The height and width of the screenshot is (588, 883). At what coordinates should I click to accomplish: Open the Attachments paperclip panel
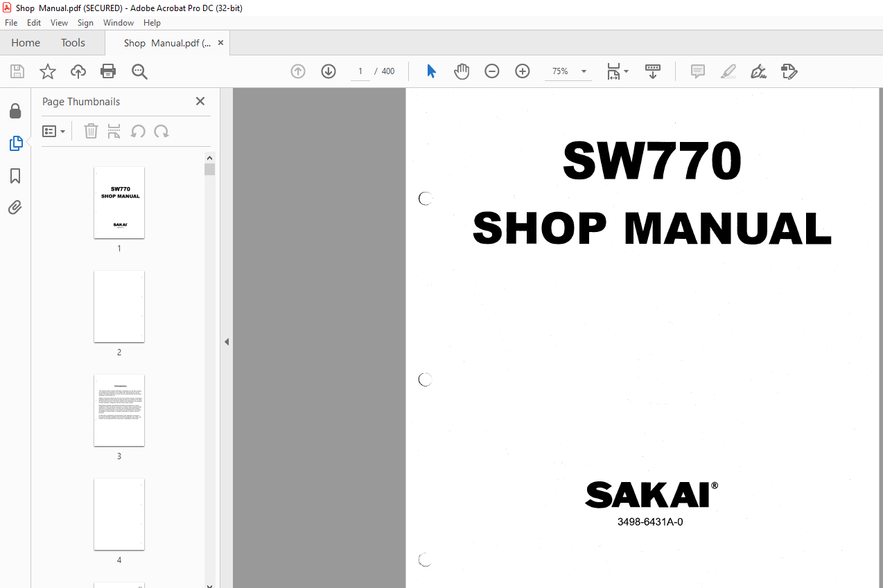point(15,207)
